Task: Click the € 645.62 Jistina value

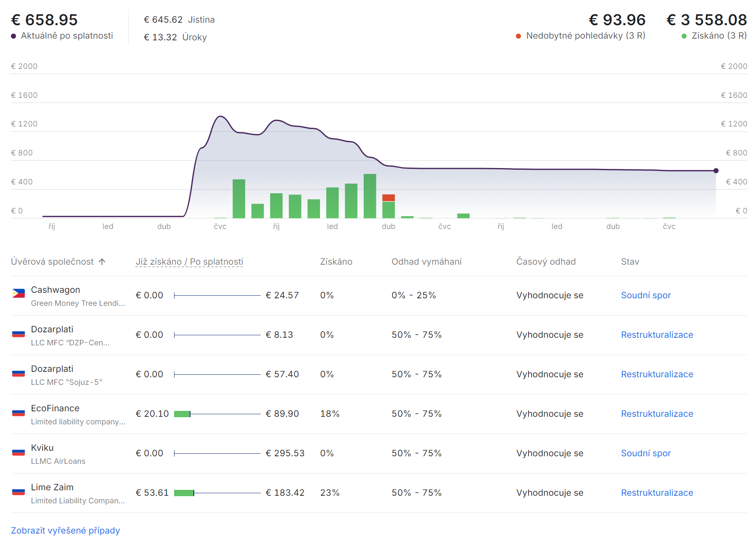Action: (x=163, y=20)
